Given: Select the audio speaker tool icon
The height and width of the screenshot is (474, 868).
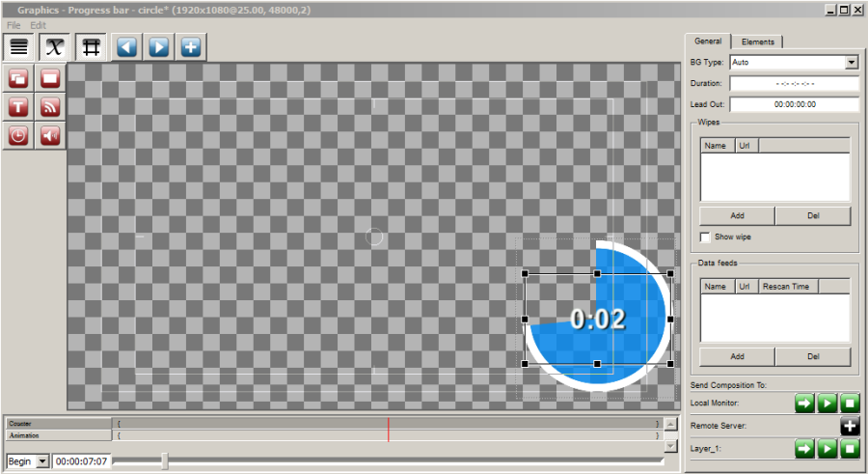Looking at the screenshot, I should click(50, 136).
